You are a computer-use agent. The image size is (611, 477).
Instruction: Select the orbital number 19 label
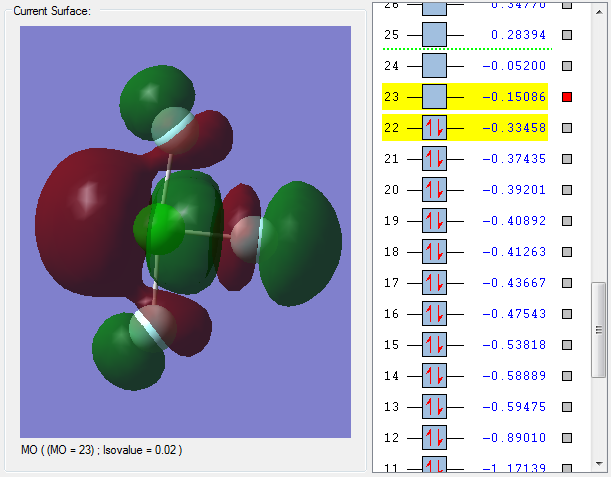pos(392,221)
